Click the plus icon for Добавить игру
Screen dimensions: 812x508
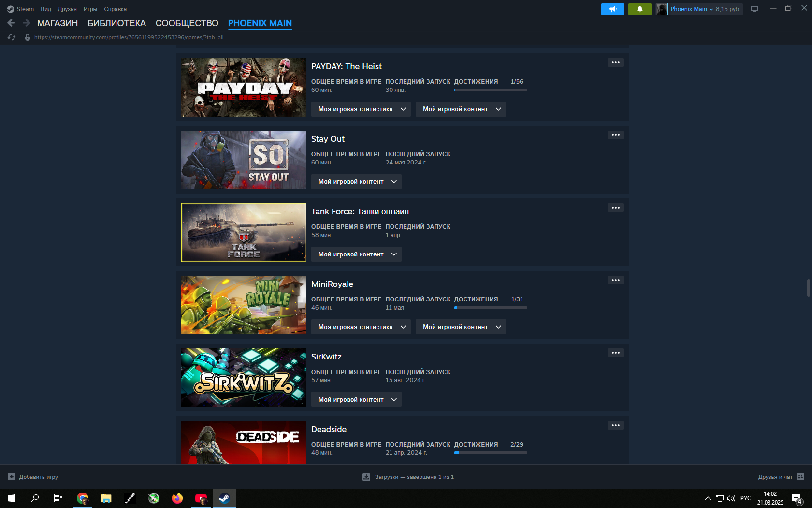(x=12, y=477)
